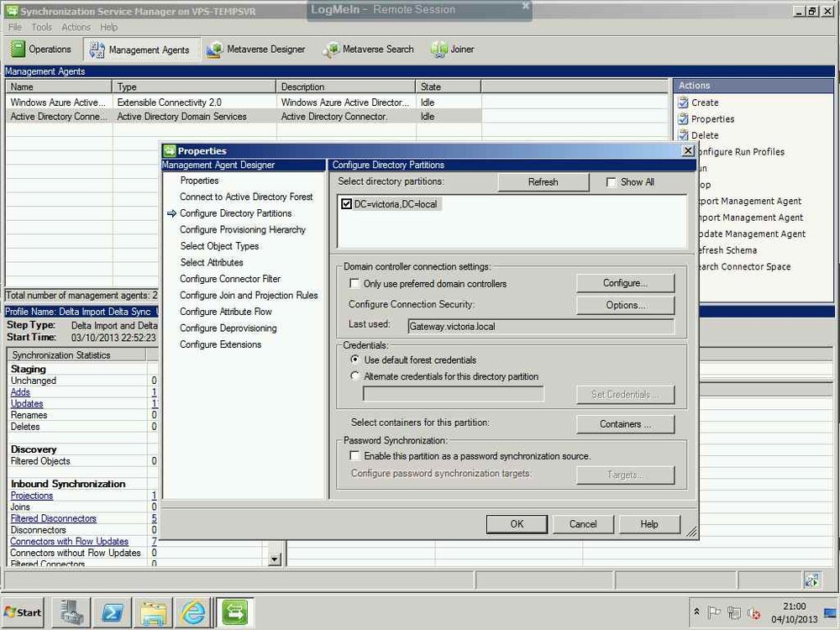Check Only use preferred domain controllers
The height and width of the screenshot is (630, 840).
pyautogui.click(x=354, y=283)
